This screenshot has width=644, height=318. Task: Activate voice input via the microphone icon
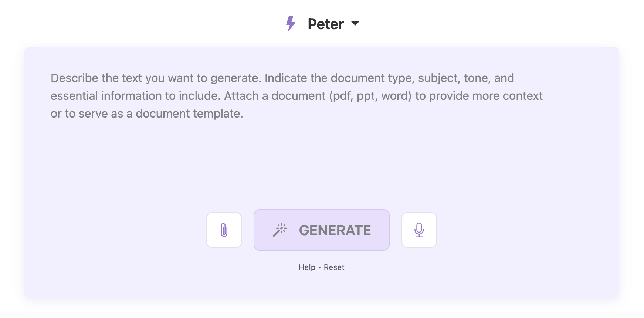tap(419, 230)
